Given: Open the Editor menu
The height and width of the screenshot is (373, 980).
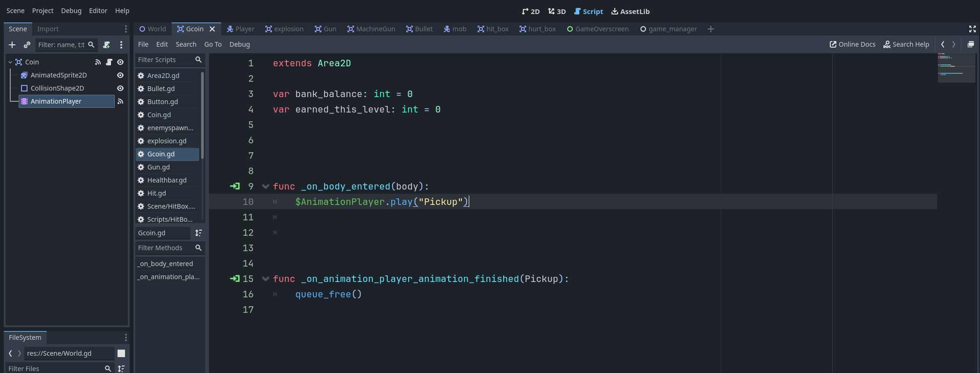Looking at the screenshot, I should click(98, 11).
